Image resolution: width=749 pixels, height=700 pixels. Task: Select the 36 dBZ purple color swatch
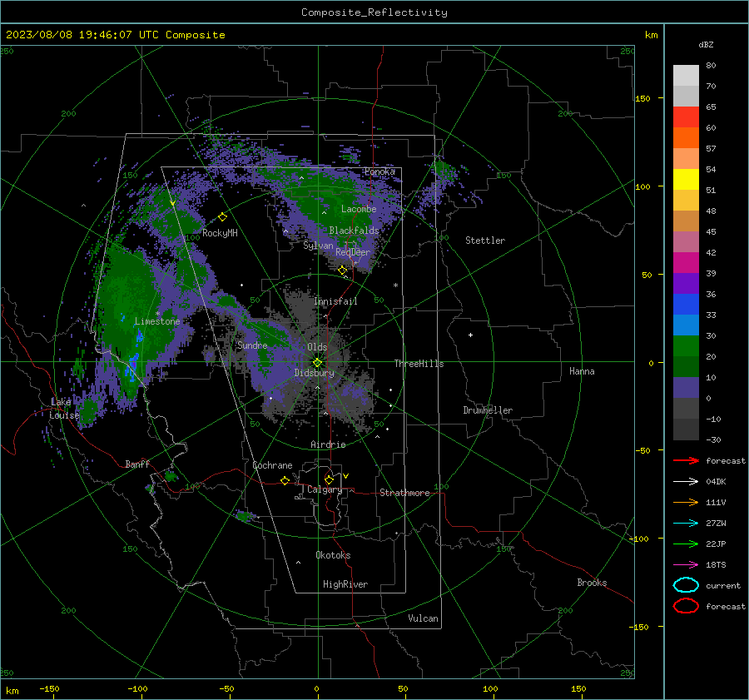(x=686, y=283)
